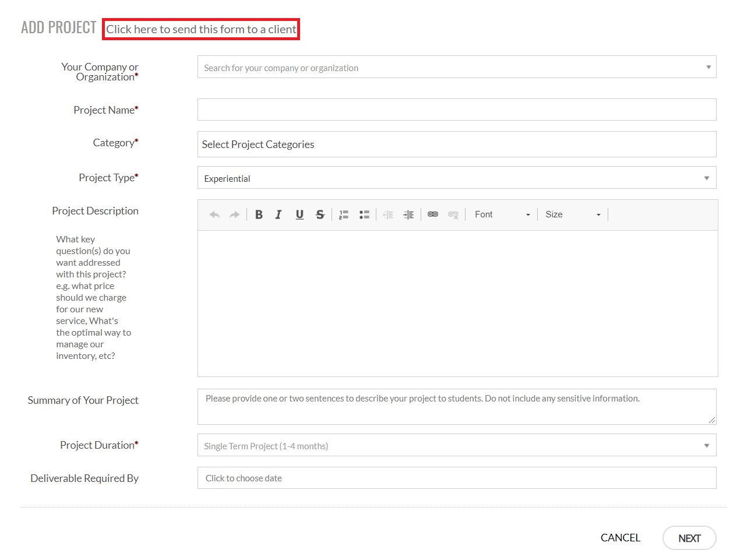Click the Decrease Indent icon
This screenshot has width=751, height=560.
(387, 214)
